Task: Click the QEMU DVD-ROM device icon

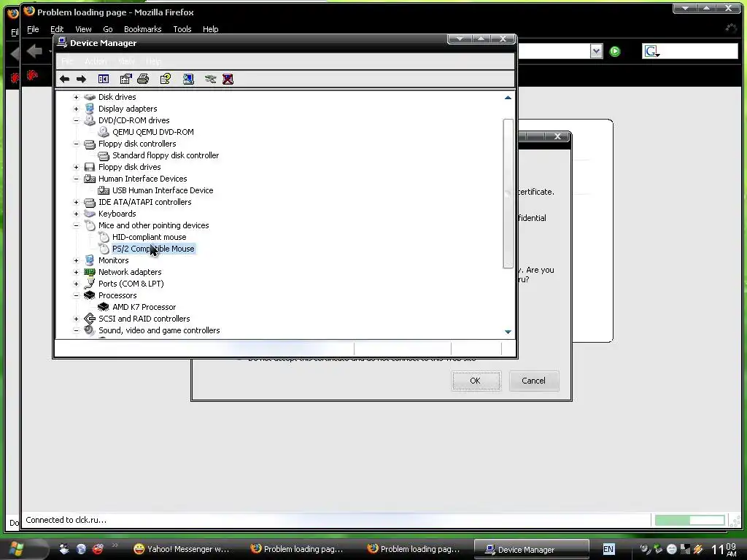Action: coord(104,132)
